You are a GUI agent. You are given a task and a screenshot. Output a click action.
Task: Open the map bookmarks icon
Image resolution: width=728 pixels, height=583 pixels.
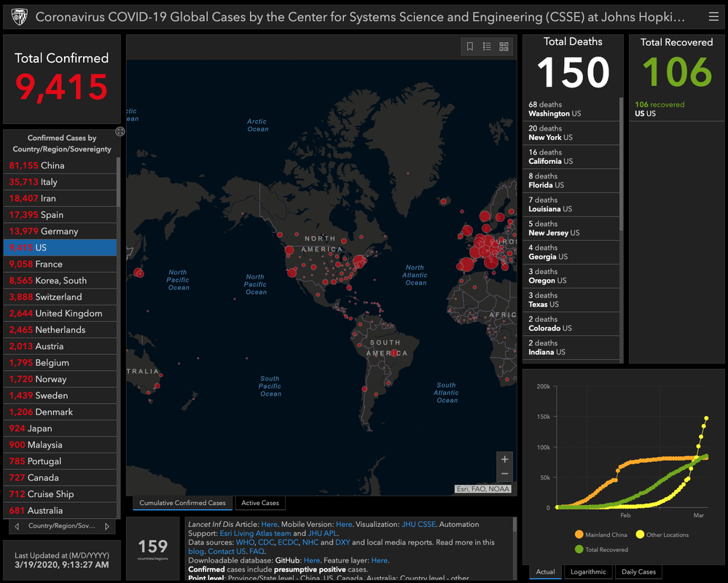click(470, 47)
